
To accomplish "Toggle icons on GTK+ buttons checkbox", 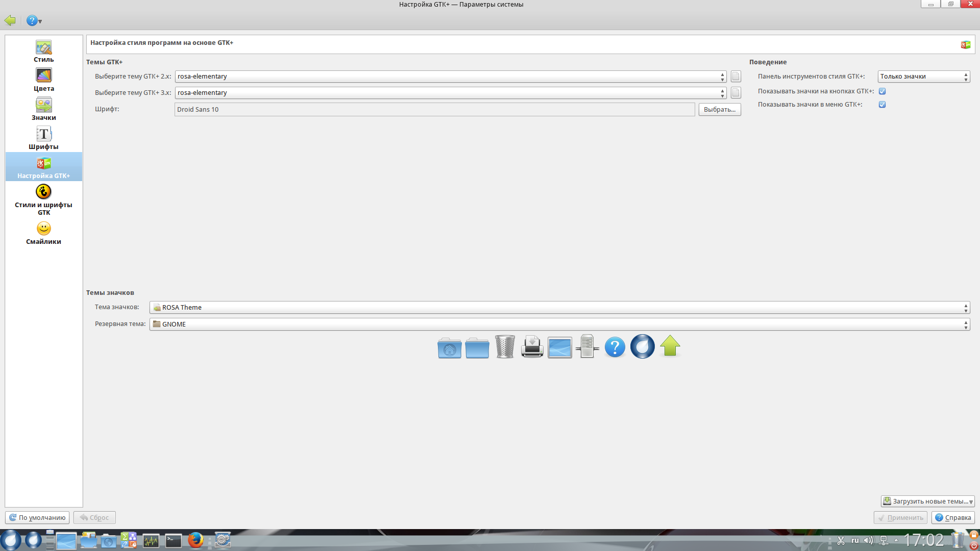I will (x=882, y=91).
